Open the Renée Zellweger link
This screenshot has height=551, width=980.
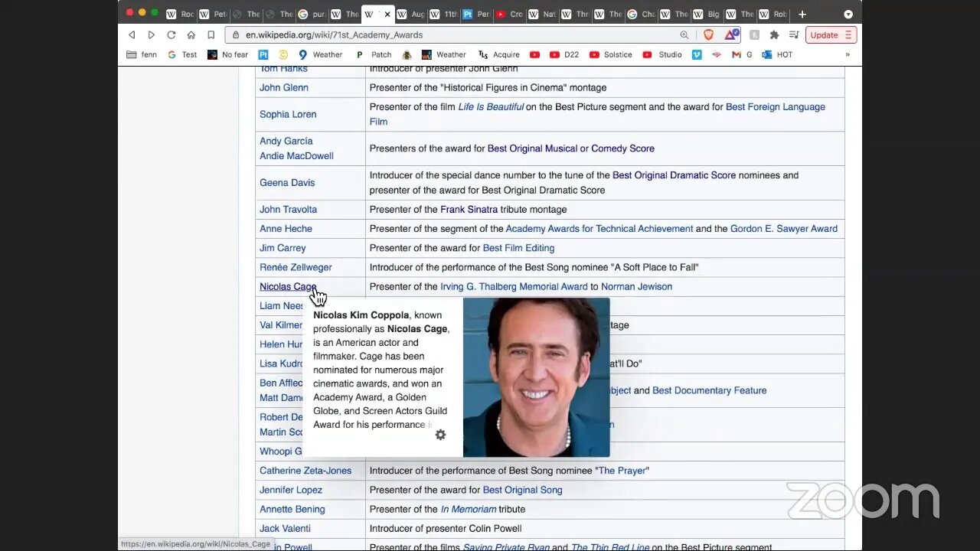click(x=296, y=267)
